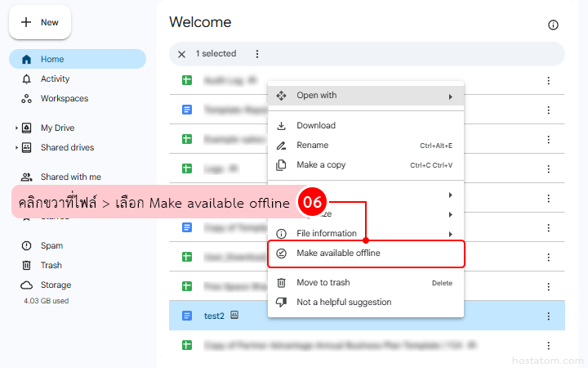
Task: Open Activity using the bell icon
Action: [26, 79]
